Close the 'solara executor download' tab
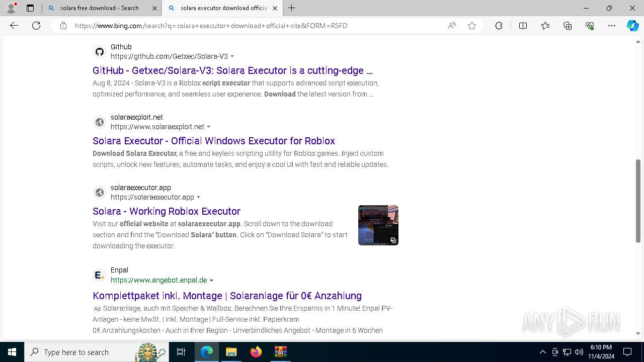The width and height of the screenshot is (644, 362). pos(275,8)
